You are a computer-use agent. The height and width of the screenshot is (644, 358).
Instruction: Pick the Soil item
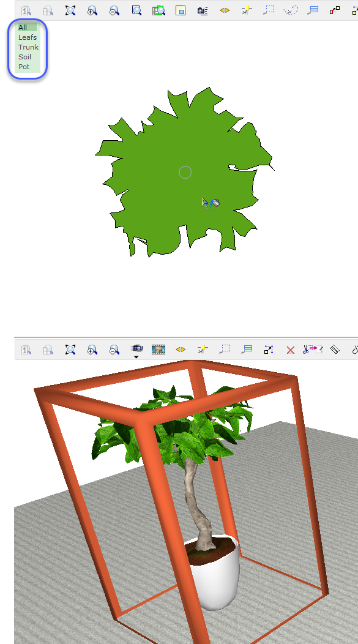pyautogui.click(x=24, y=57)
